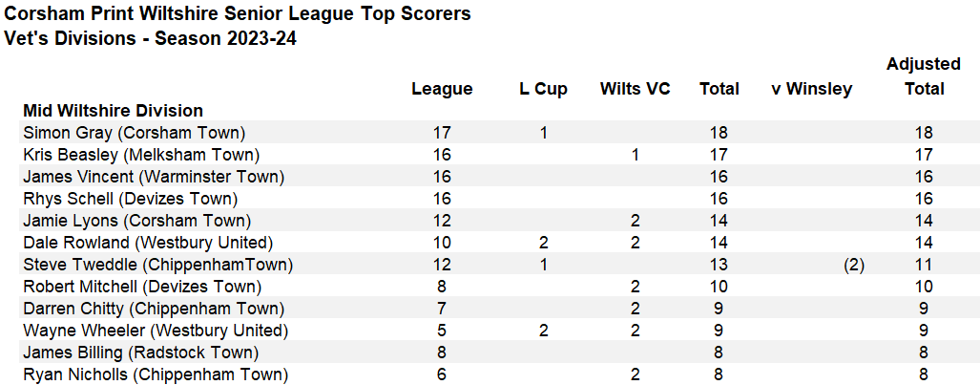Image resolution: width=980 pixels, height=385 pixels.
Task: Select the League column header
Action: [442, 89]
